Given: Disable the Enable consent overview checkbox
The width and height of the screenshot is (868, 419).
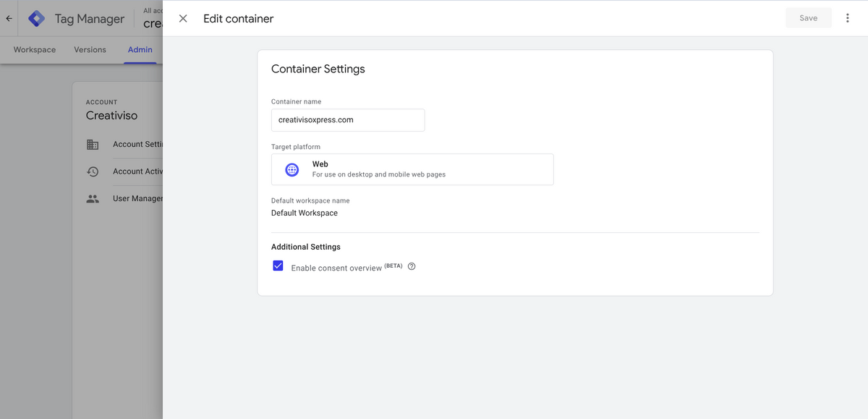Looking at the screenshot, I should pyautogui.click(x=278, y=266).
